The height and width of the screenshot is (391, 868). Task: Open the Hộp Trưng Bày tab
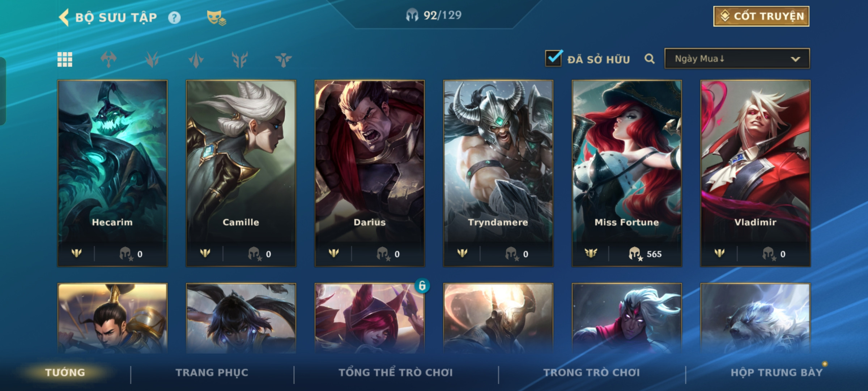click(x=776, y=373)
